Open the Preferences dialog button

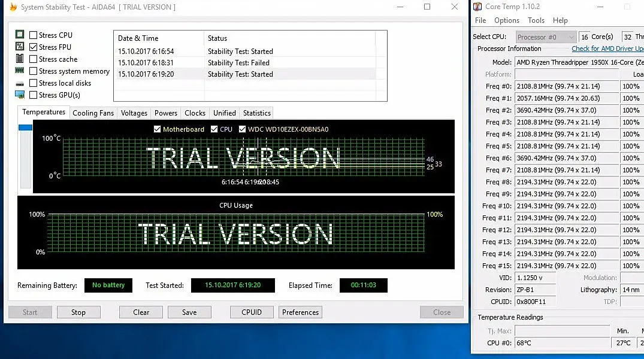click(x=300, y=312)
